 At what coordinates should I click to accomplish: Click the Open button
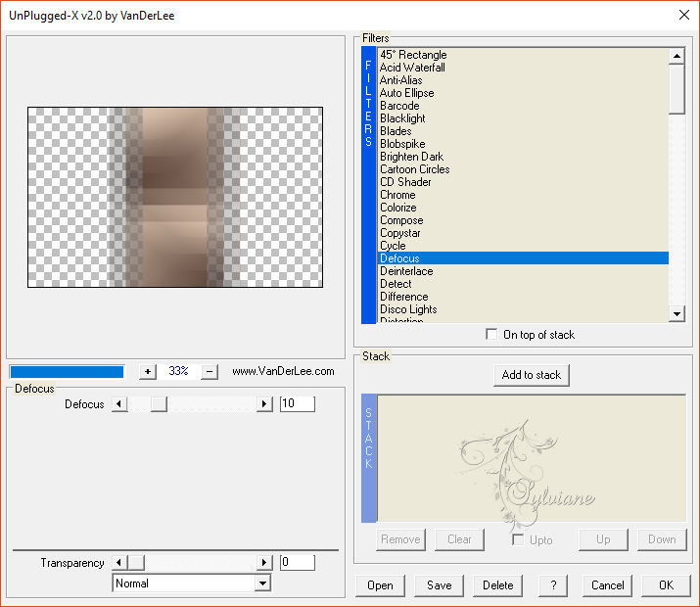pyautogui.click(x=381, y=585)
